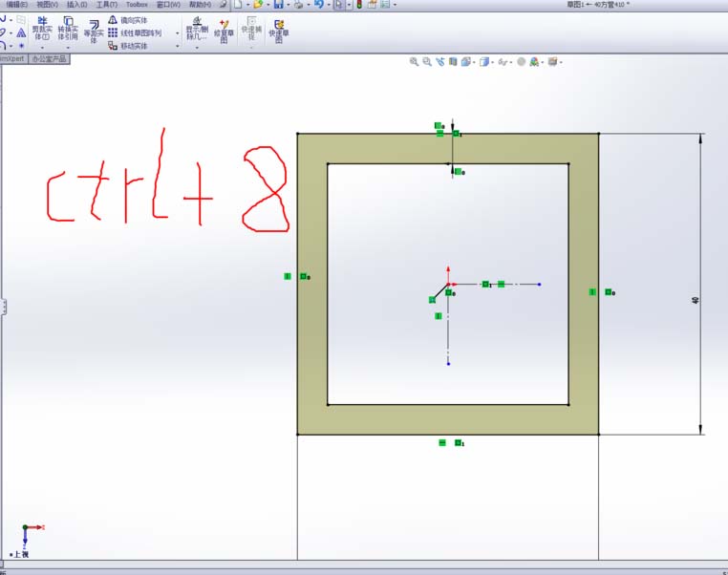Click the vertical relation icon on left edge
The width and height of the screenshot is (728, 575).
tap(288, 277)
